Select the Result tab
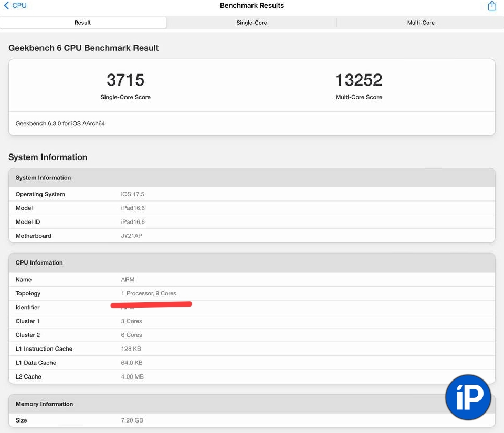 (83, 23)
